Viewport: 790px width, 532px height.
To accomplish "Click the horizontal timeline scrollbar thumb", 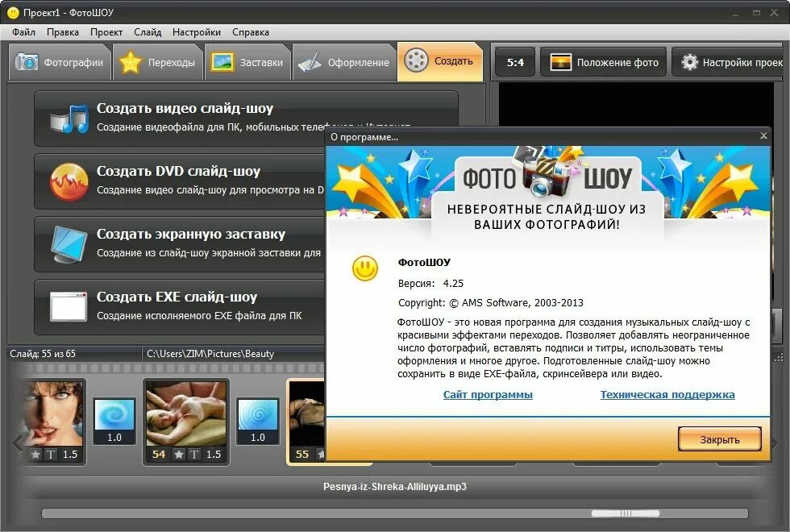I will coord(626,513).
